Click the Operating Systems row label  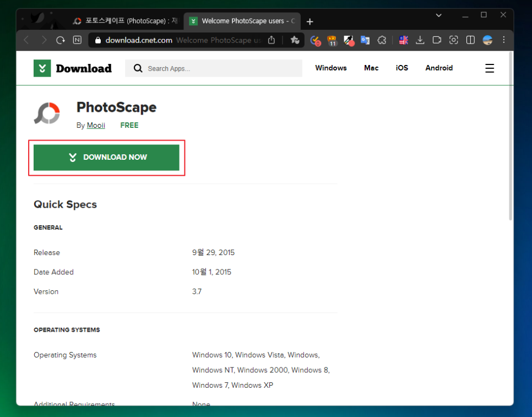point(65,355)
